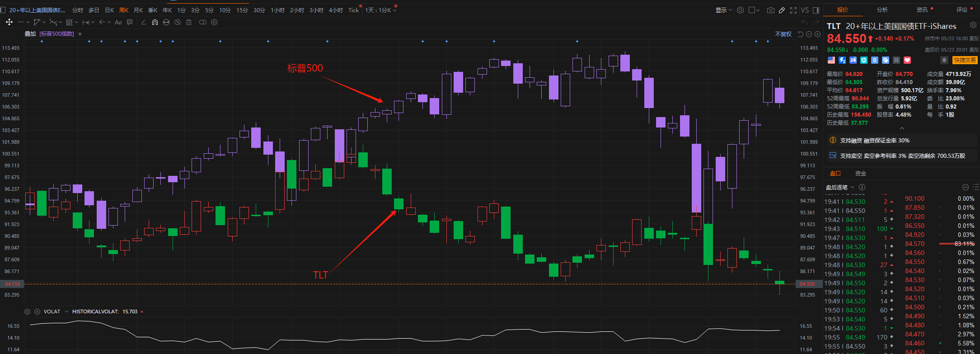Click the 支持卖空 short selling row
This screenshot has height=354, width=980.
pyautogui.click(x=901, y=156)
